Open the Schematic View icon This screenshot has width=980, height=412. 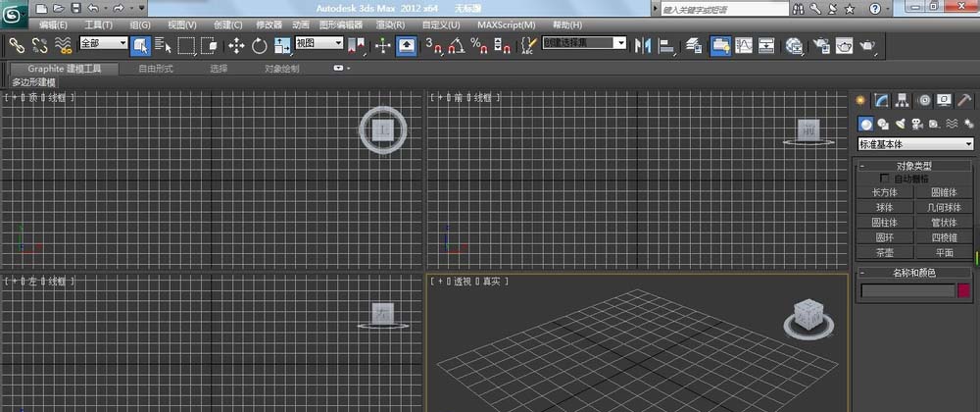[x=767, y=45]
